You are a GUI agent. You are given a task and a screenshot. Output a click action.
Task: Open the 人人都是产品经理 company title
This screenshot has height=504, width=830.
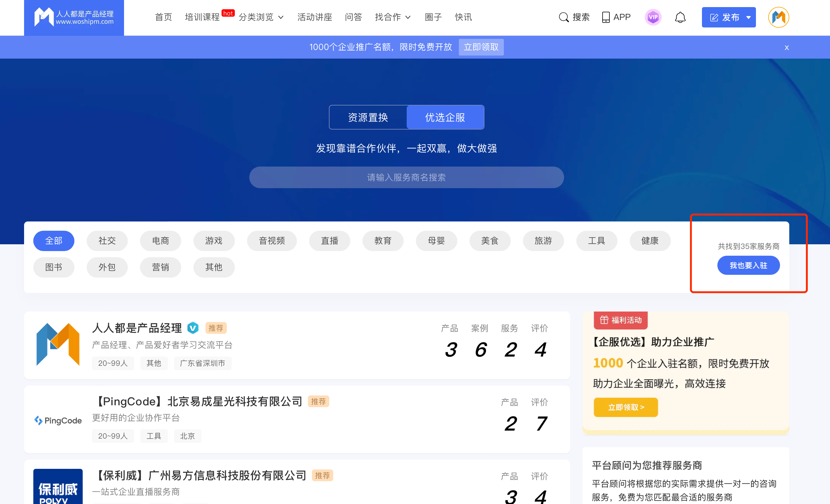pos(137,328)
